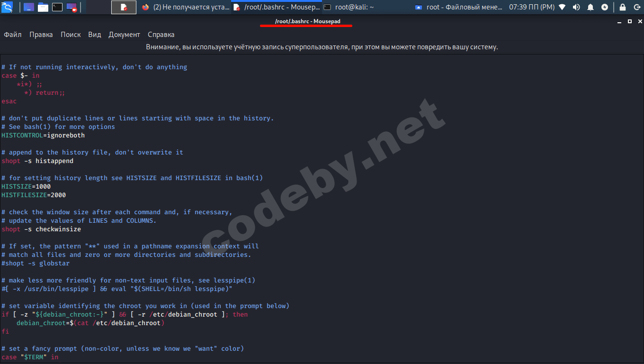Click the '# If not running interactively' comment

point(94,67)
